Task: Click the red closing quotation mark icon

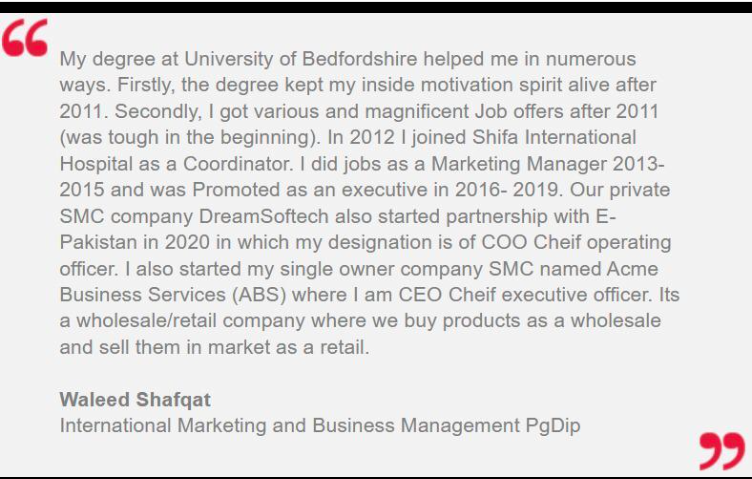Action: pos(721,450)
